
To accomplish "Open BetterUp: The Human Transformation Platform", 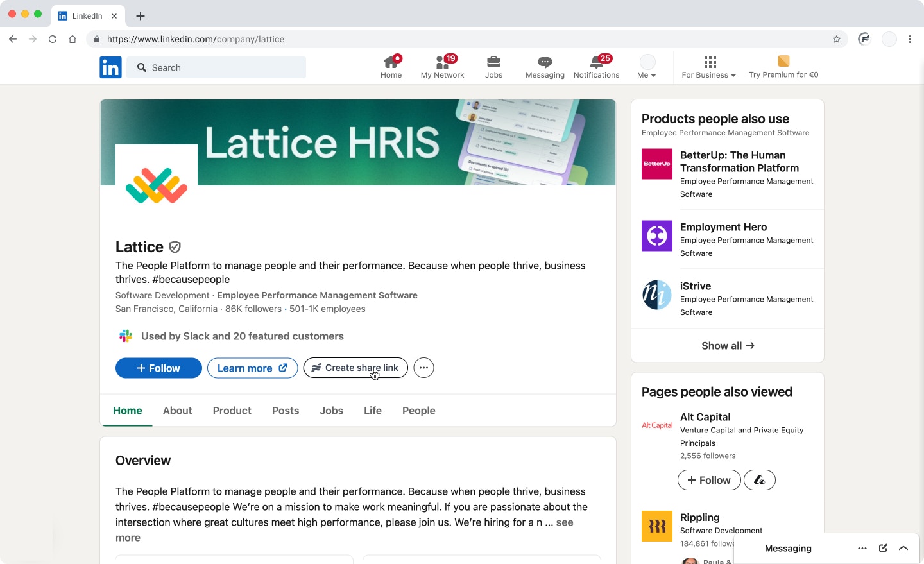I will [x=739, y=162].
